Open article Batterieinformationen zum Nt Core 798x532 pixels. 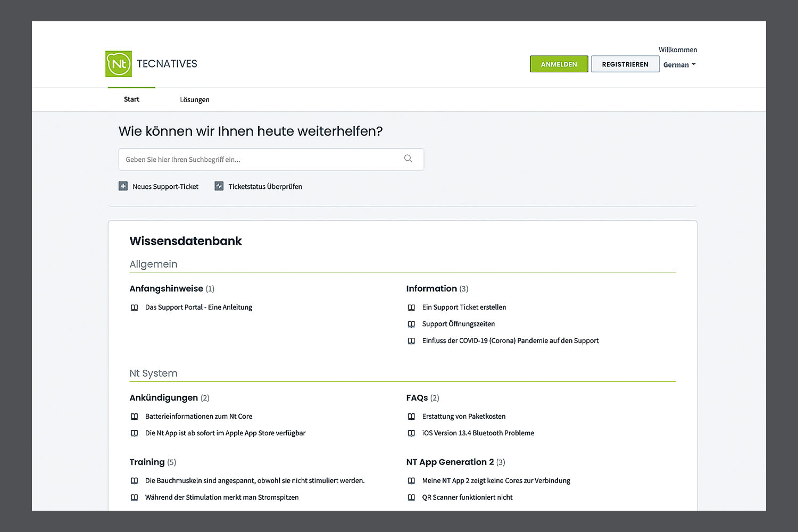(x=199, y=417)
